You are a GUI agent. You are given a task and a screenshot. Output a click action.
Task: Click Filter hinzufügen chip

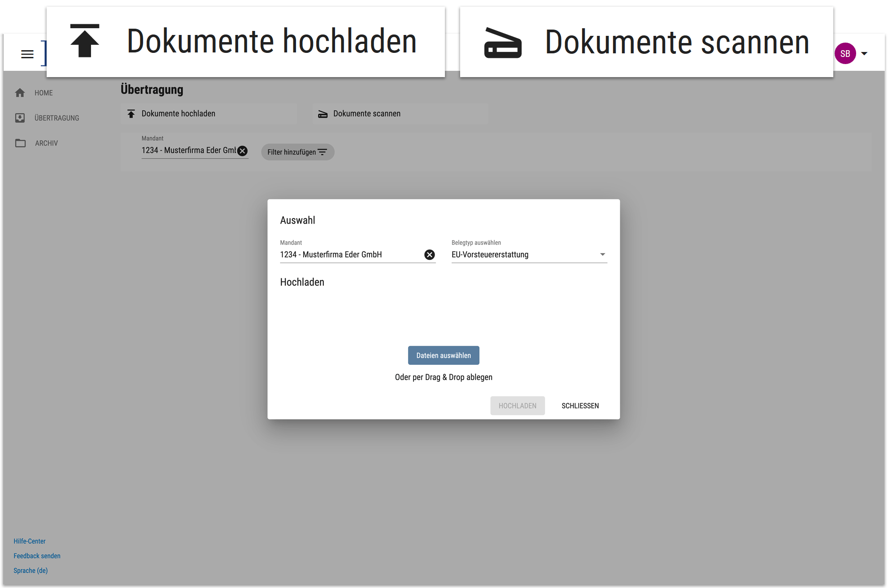tap(297, 152)
